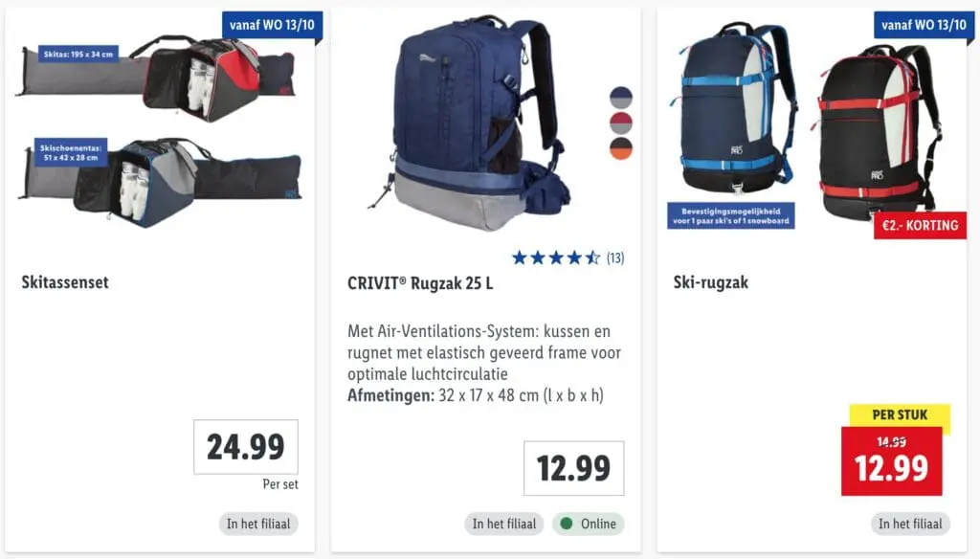Click the CRIVIT backpack 12.99 price box
Viewport: 980px width, 559px height.
pos(574,468)
